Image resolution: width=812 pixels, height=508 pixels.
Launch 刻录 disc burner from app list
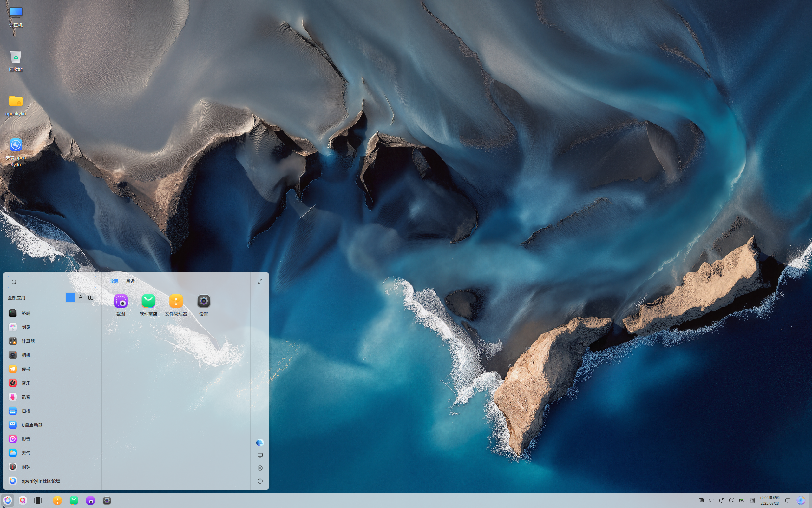[x=52, y=327]
